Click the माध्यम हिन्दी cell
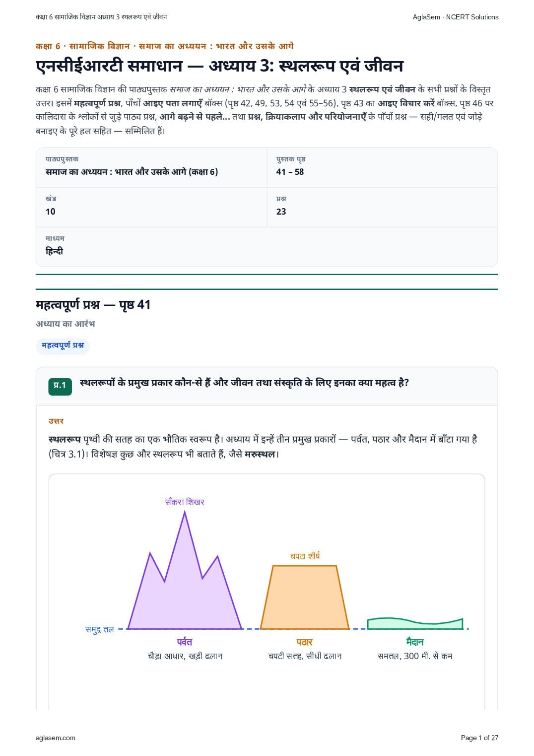 pos(267,247)
